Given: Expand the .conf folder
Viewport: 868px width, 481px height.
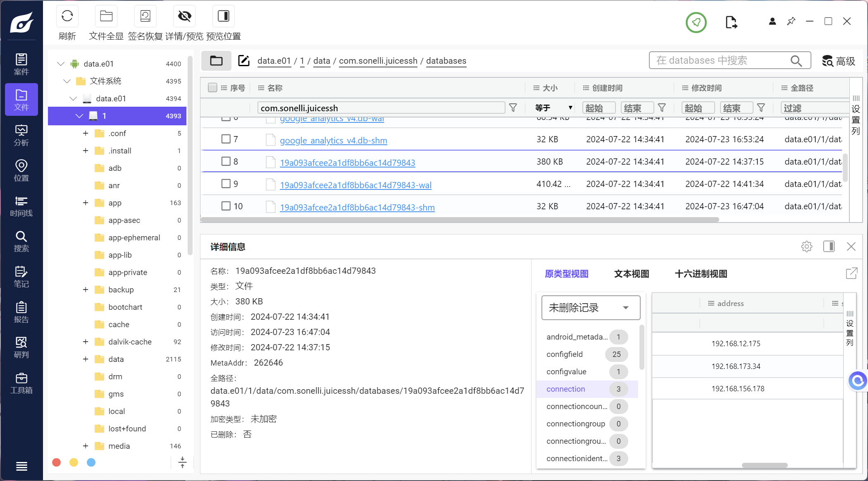Looking at the screenshot, I should pos(86,133).
